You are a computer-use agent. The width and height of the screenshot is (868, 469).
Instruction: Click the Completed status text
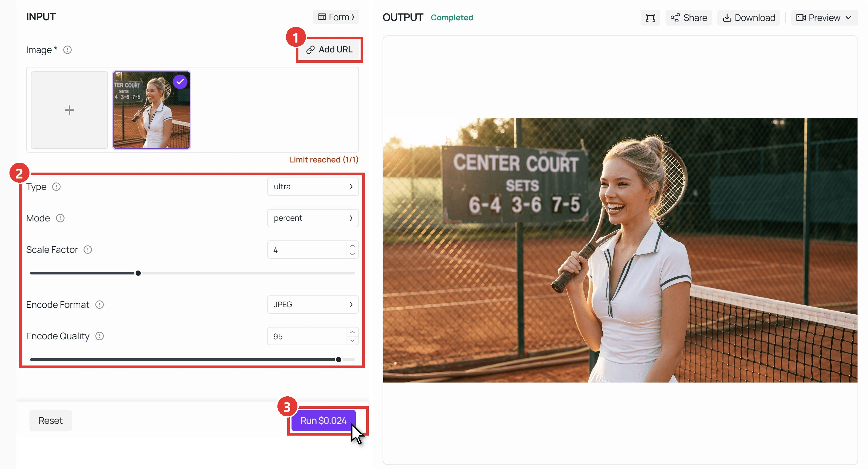coord(451,17)
